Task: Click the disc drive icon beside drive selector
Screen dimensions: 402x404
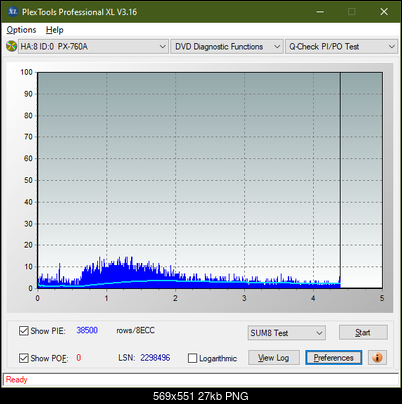Action: coord(11,46)
